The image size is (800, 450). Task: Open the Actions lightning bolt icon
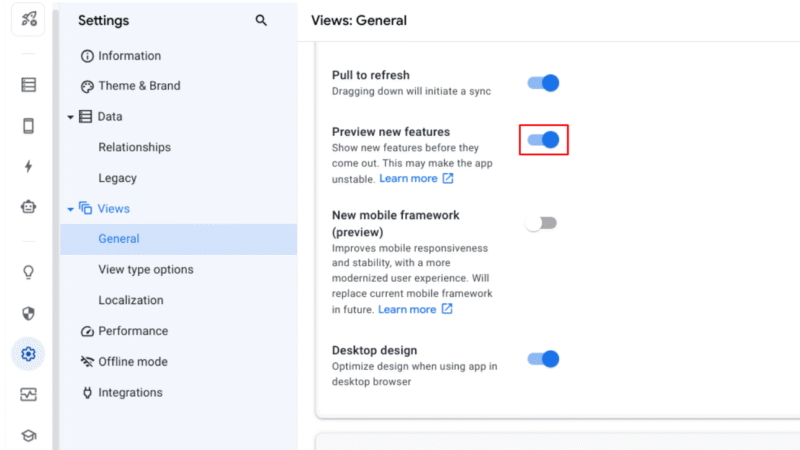(28, 167)
